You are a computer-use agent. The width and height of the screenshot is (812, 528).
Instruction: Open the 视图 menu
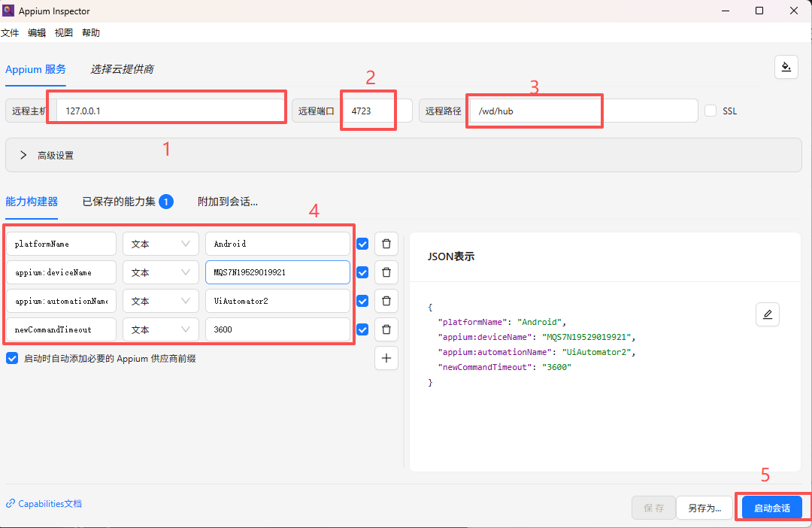(64, 32)
